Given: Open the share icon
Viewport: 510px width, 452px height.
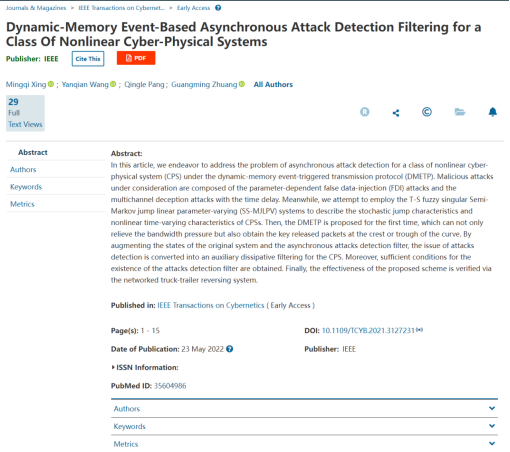Looking at the screenshot, I should pos(396,113).
